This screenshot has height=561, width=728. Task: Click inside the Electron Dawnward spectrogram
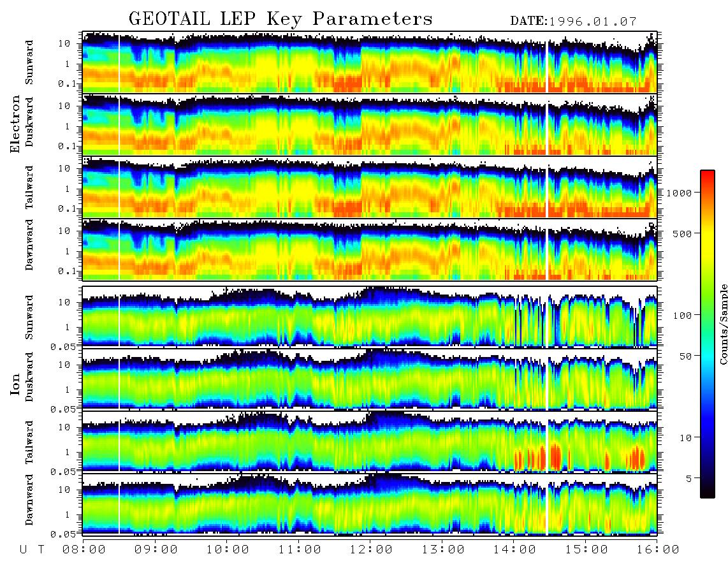[370, 249]
